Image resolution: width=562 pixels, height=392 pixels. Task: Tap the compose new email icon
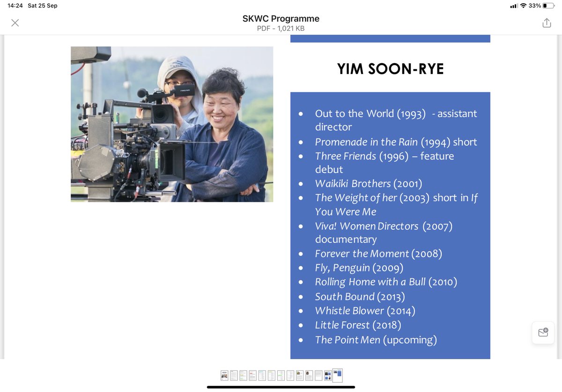[543, 332]
